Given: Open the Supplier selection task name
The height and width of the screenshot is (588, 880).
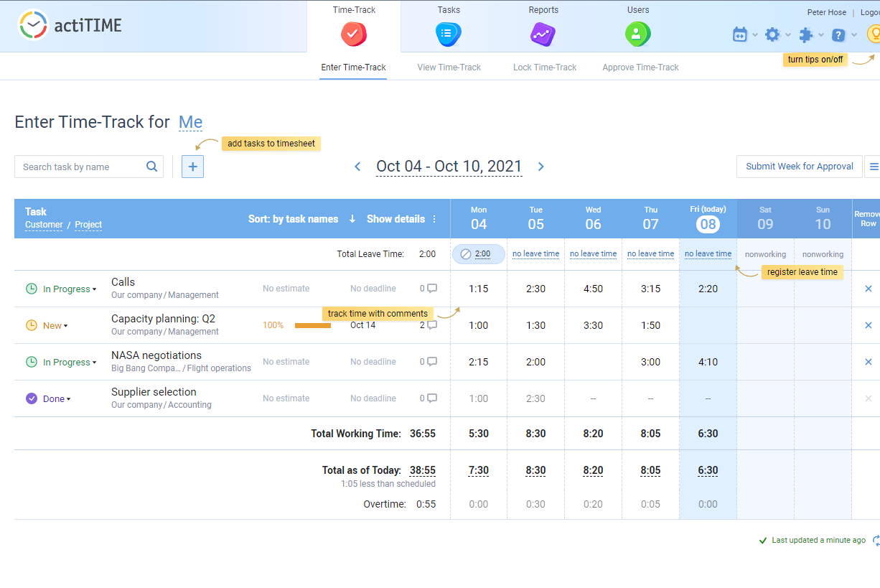Looking at the screenshot, I should (x=154, y=392).
